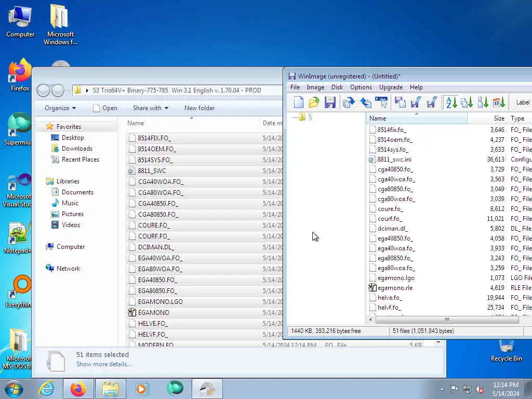Select 8811_swc.ini in WinImage file list
Viewport: 532px width, 399px height.
point(394,159)
